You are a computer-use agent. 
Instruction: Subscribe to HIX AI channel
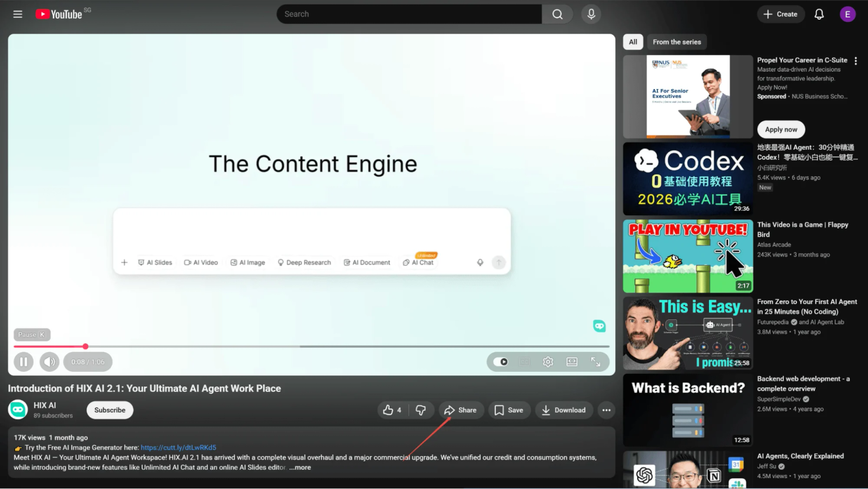(110, 410)
